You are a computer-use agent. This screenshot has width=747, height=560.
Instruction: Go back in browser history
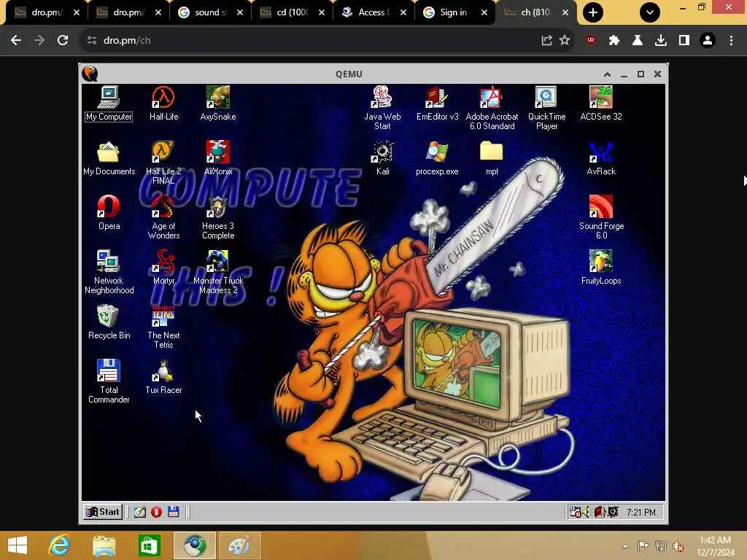16,41
